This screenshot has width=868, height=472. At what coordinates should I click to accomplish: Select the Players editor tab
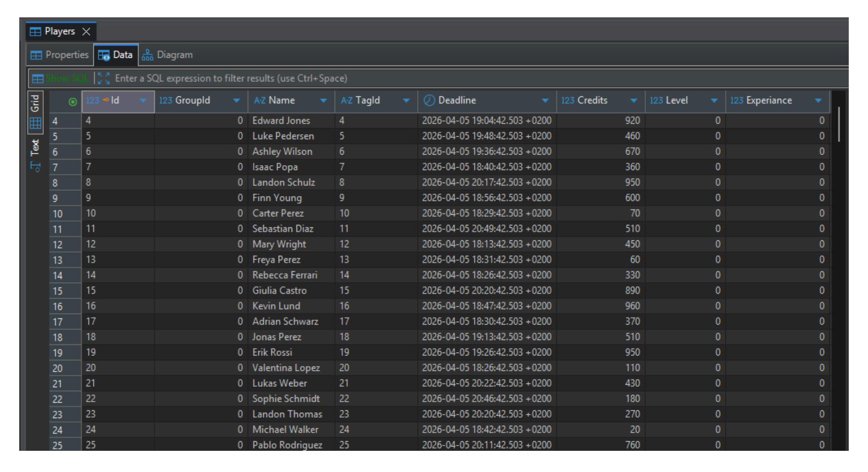(x=61, y=32)
